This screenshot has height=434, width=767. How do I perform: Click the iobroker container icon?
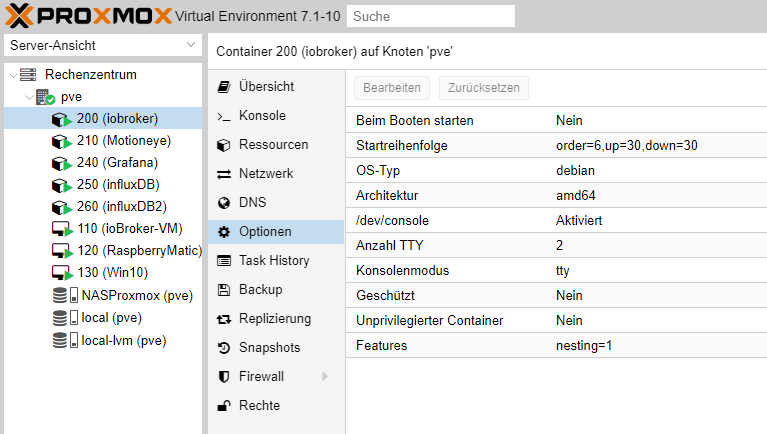(x=62, y=120)
